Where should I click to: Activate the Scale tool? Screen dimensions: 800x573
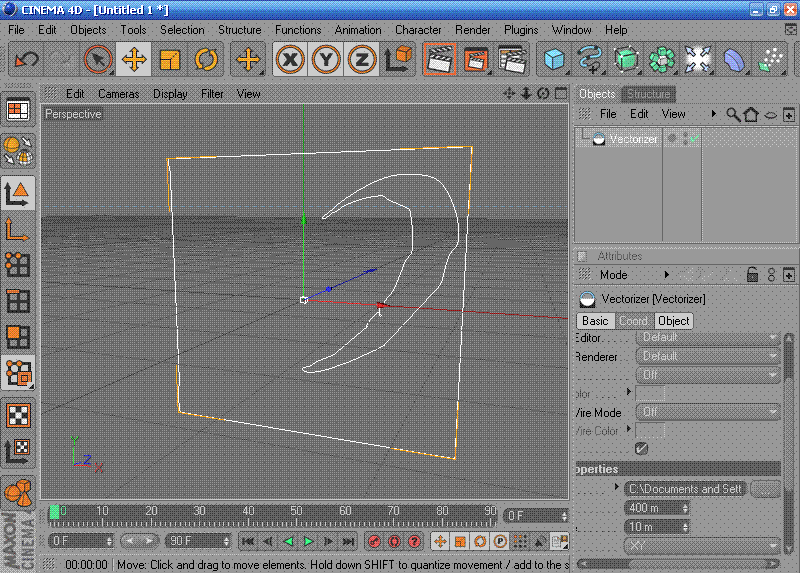169,60
